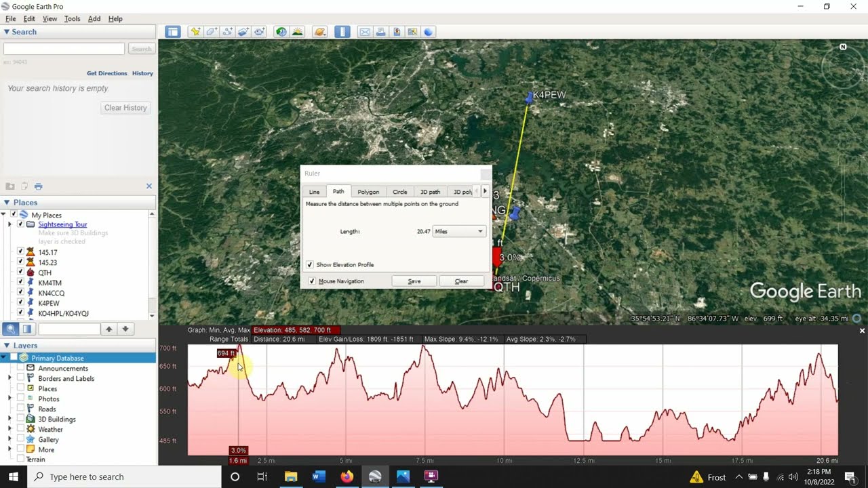This screenshot has height=488, width=868.
Task: Close the search results with blue X
Action: tap(149, 186)
